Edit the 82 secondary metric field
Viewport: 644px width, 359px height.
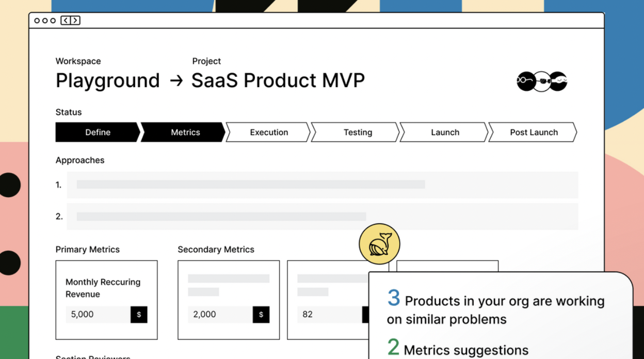330,315
